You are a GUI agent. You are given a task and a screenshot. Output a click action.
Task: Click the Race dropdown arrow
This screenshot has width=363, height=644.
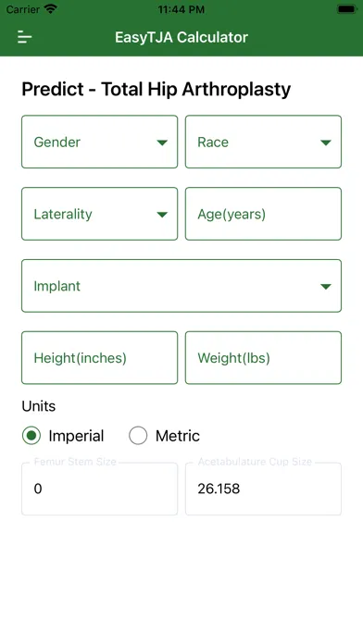326,142
